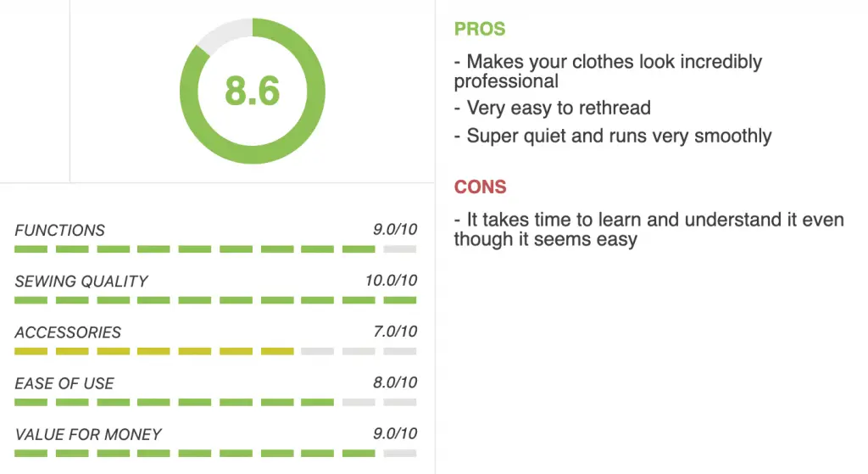Click the ACCESSORIES 7.0/10 score
This screenshot has width=868, height=474.
pos(395,332)
